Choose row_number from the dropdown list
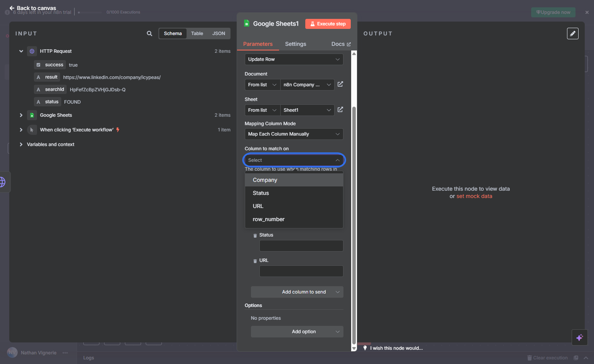The width and height of the screenshot is (594, 364). coord(294,219)
